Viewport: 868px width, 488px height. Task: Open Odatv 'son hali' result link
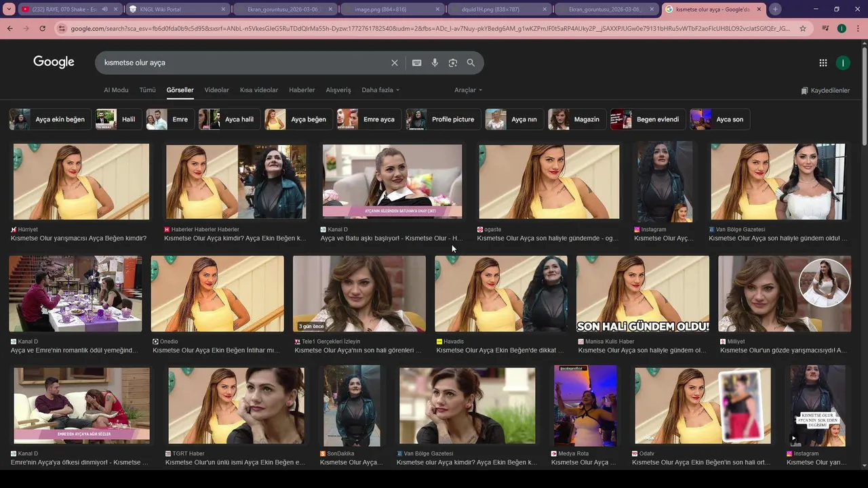pyautogui.click(x=701, y=462)
